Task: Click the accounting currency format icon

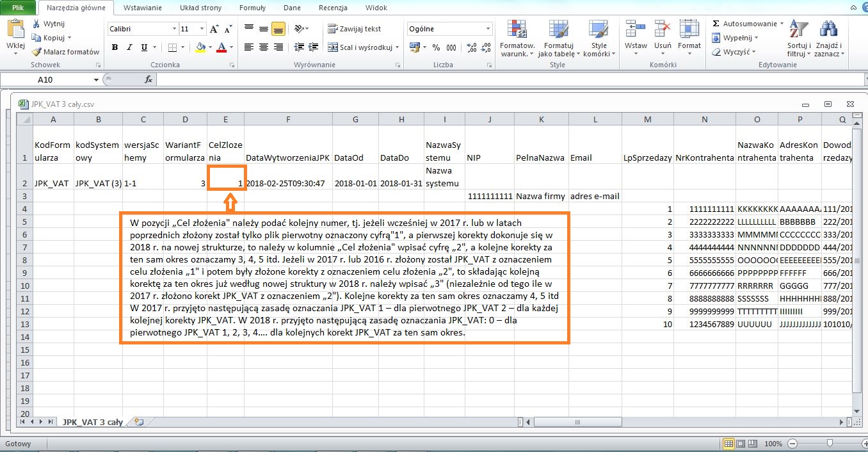Action: [414, 47]
